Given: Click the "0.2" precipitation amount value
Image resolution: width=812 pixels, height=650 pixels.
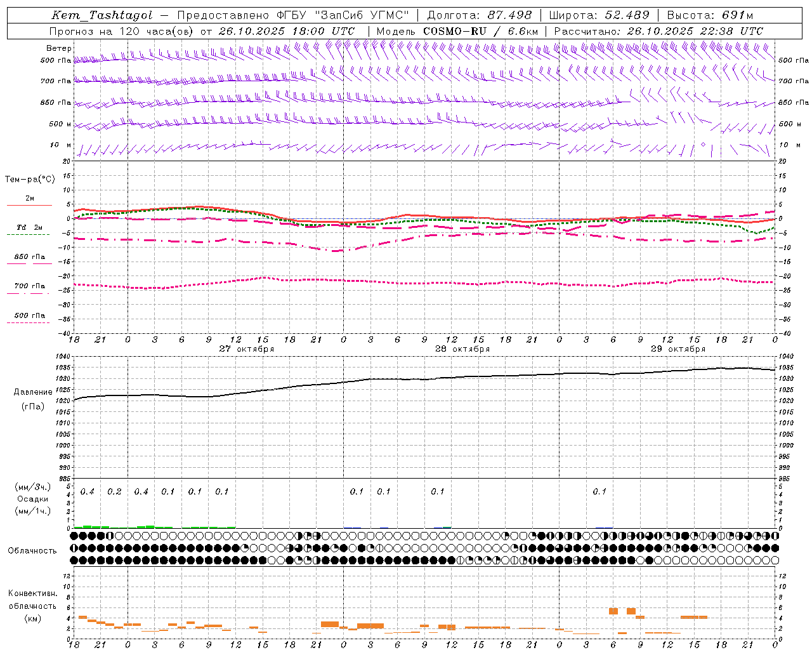Looking at the screenshot, I should click(x=114, y=492).
